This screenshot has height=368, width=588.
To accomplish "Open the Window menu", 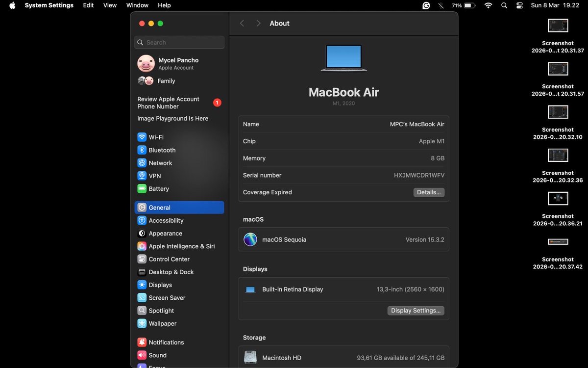I will pos(137,5).
